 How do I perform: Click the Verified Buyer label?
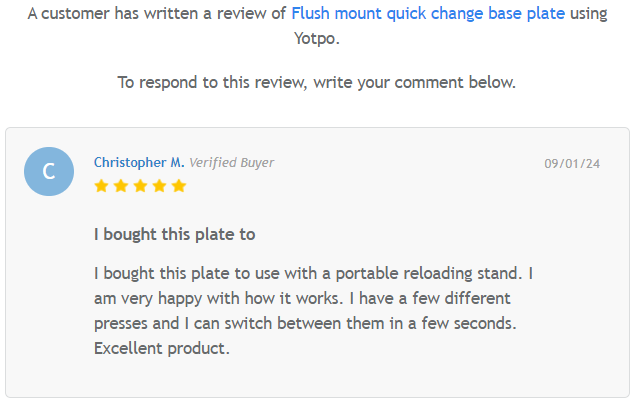point(231,162)
